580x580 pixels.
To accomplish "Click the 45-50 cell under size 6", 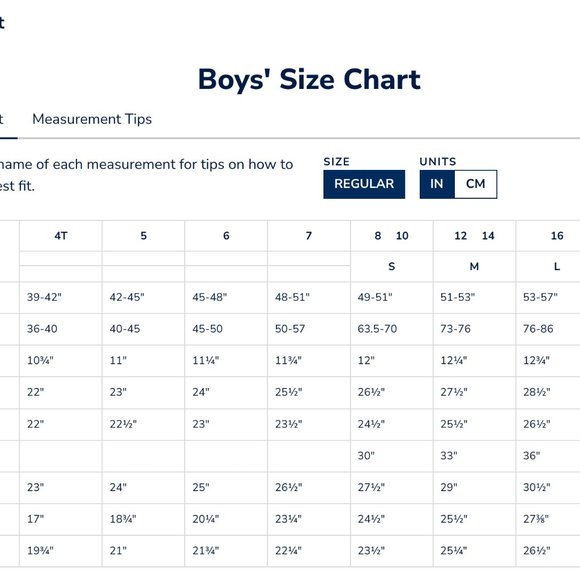I will [208, 329].
